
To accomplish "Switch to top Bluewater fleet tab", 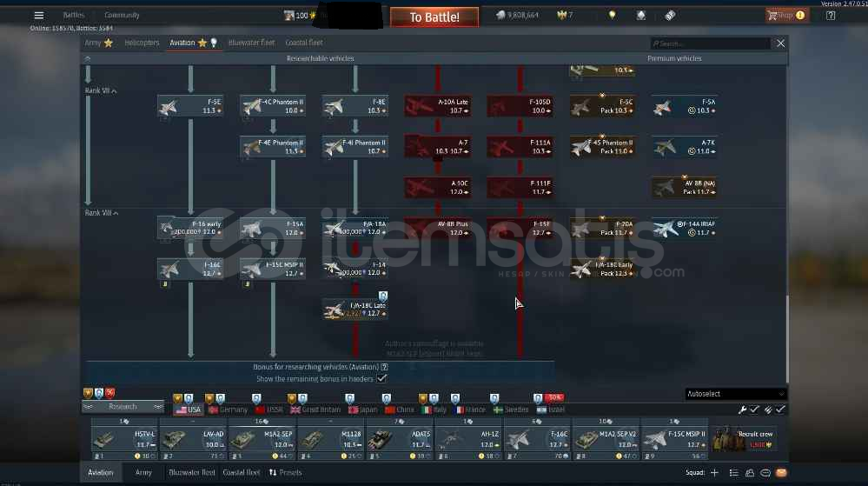I will (x=251, y=43).
